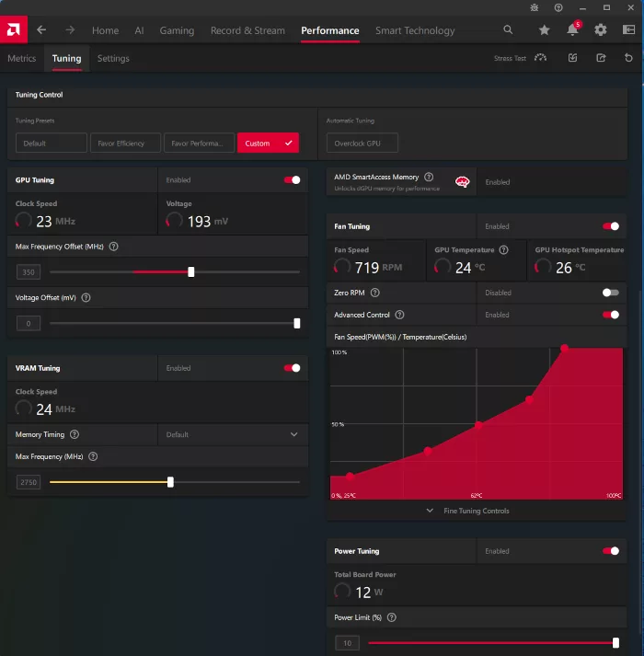The image size is (644, 656).
Task: Open favorites star icon
Action: (544, 29)
